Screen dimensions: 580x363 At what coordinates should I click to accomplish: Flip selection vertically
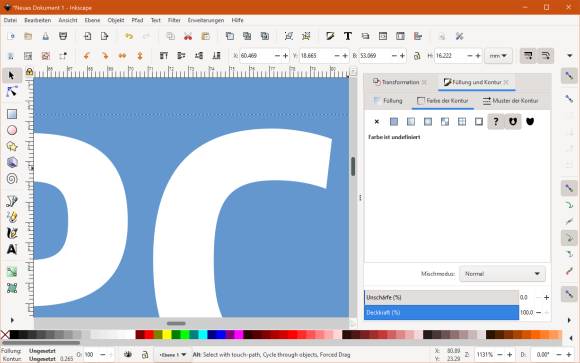(x=140, y=56)
